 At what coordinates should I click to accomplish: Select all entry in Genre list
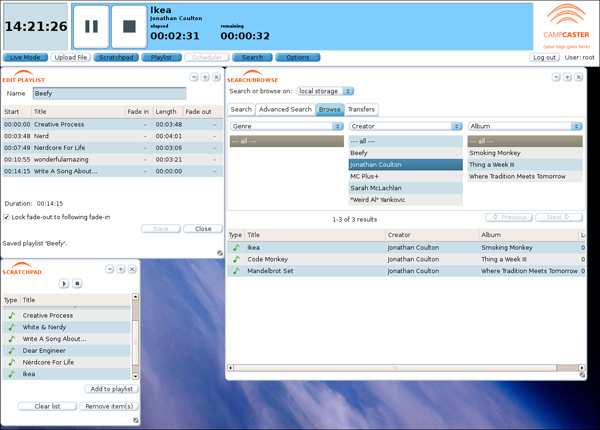287,141
